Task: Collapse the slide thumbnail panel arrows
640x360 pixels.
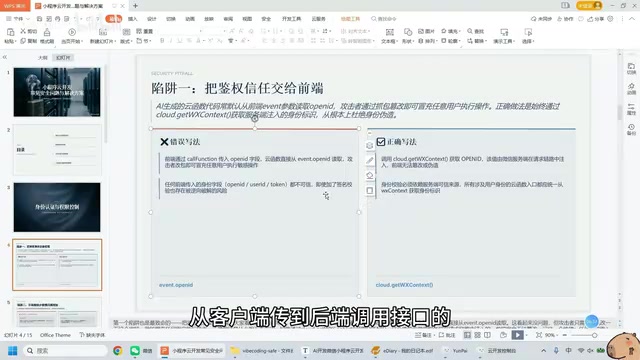Action: tap(5, 58)
